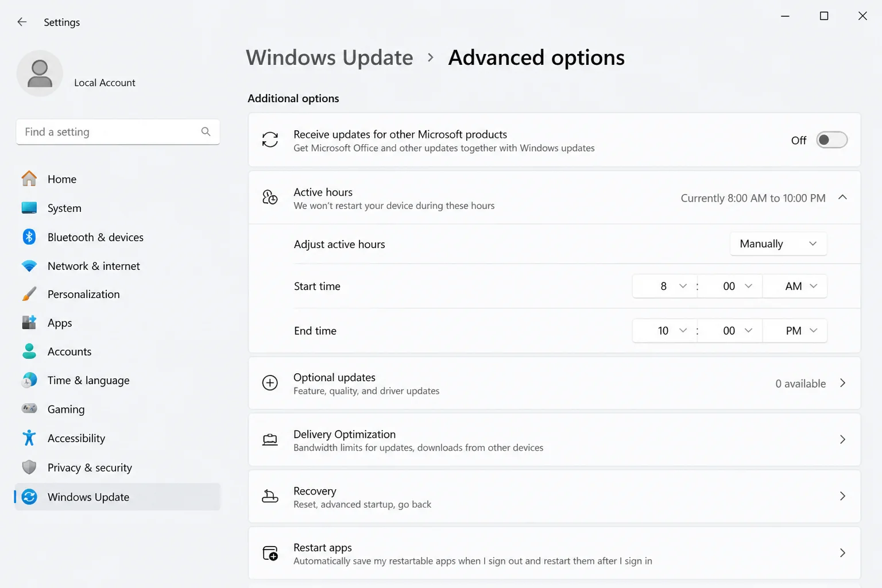Click the Home house icon
882x588 pixels.
tap(29, 179)
